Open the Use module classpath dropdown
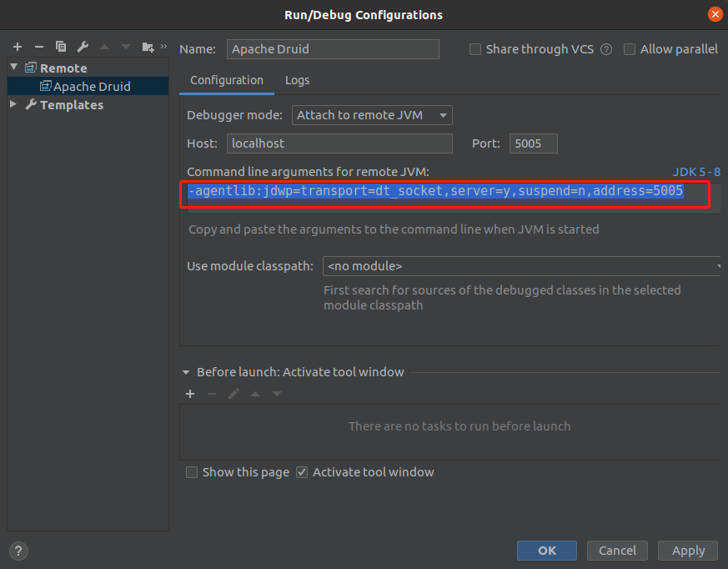 521,266
